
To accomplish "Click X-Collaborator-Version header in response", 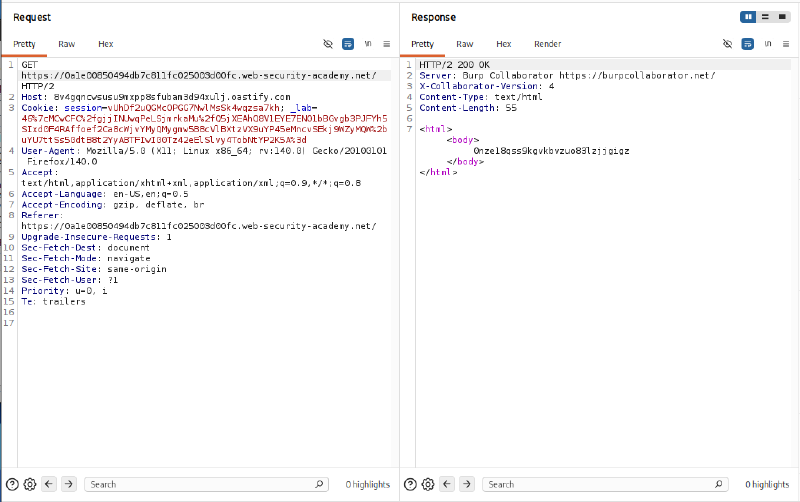I will point(487,86).
